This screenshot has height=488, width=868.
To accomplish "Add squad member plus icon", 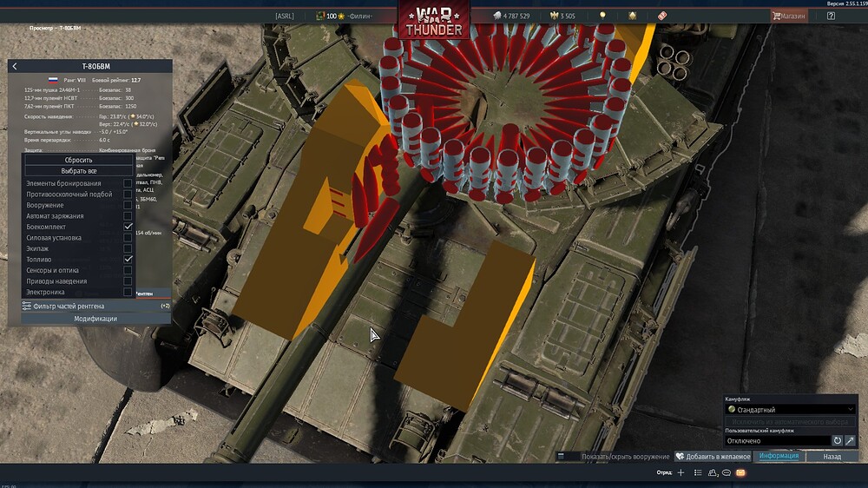I will (x=681, y=472).
